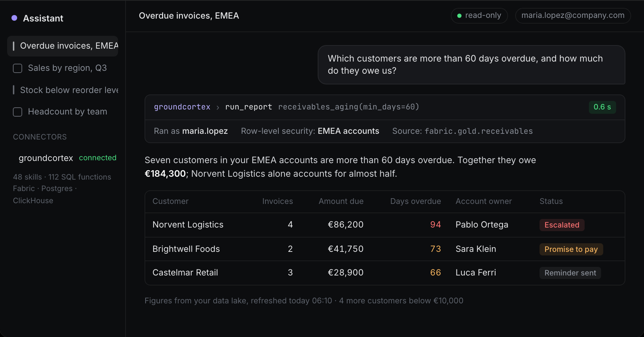Screen dimensions: 644x337
Task: Click the 94 days overdue value
Action: tap(435, 225)
